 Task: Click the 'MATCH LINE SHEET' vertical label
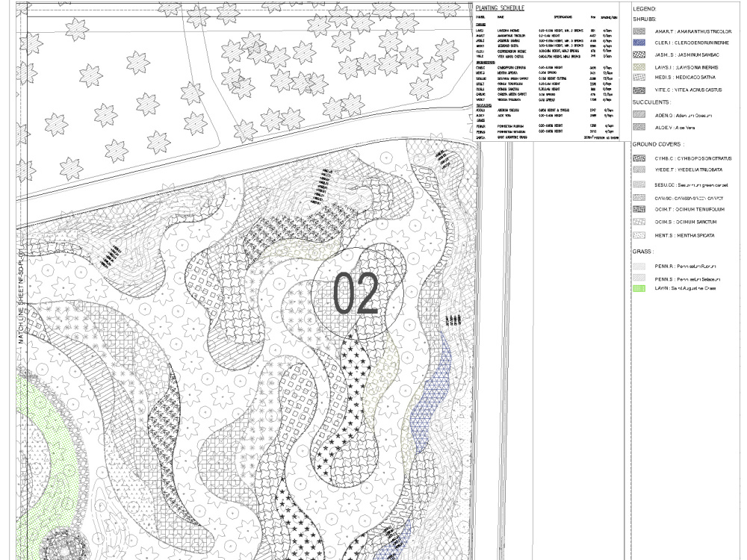20,297
